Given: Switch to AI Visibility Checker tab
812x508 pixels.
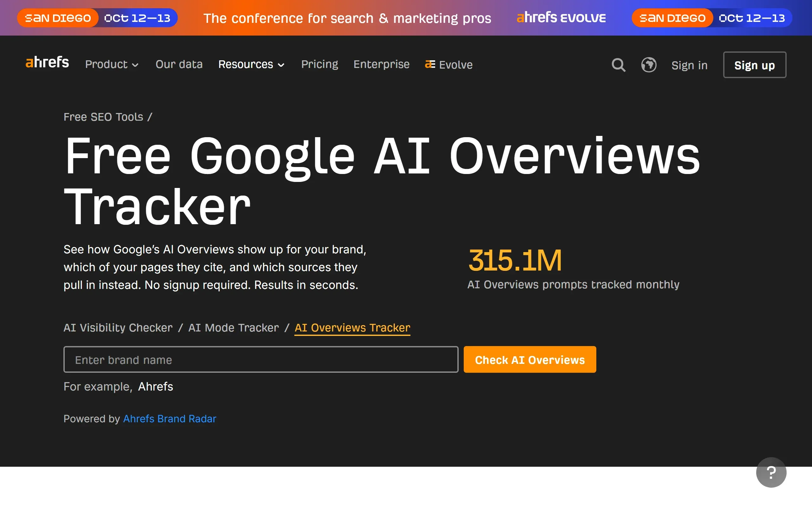Looking at the screenshot, I should [118, 328].
